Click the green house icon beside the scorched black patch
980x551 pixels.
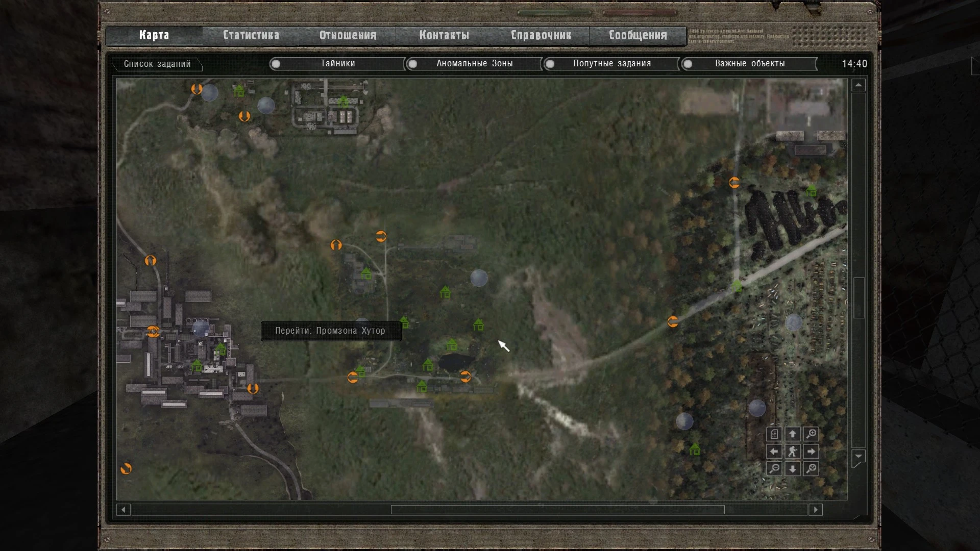pyautogui.click(x=811, y=191)
